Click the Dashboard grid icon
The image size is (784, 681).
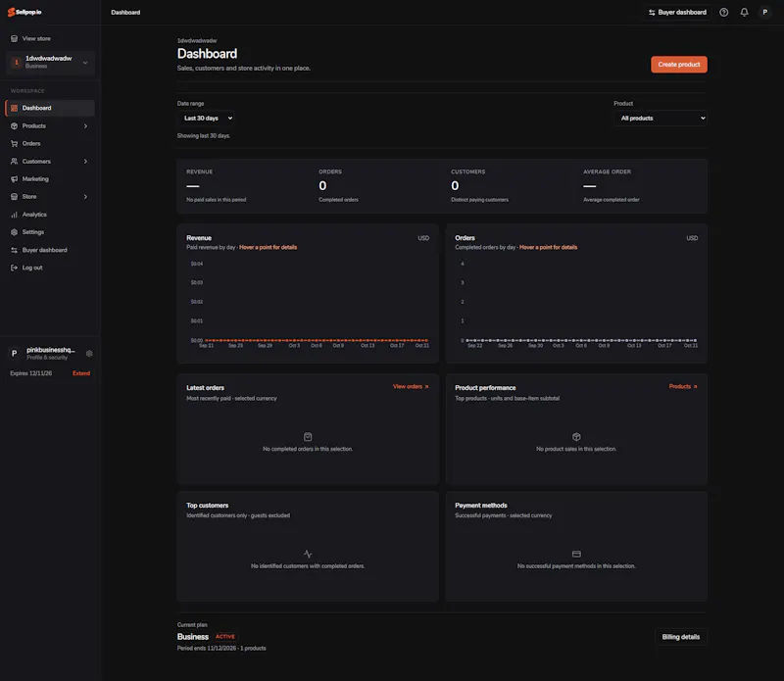click(x=14, y=108)
